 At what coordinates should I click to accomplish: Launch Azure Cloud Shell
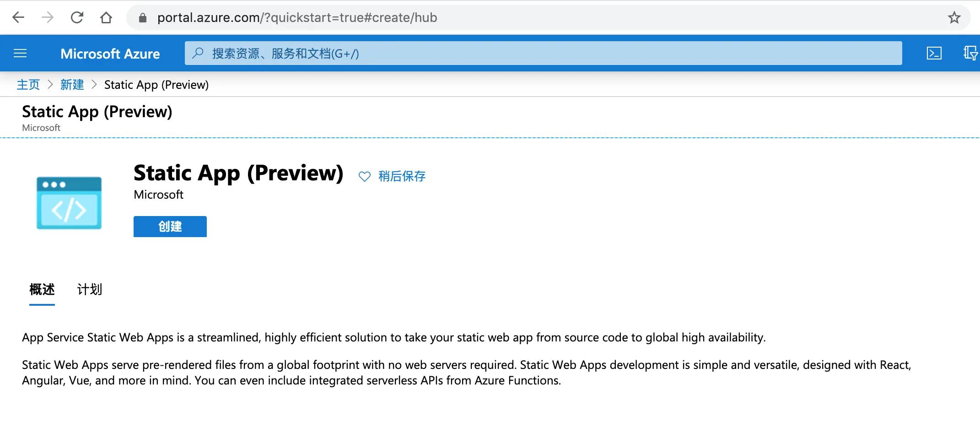(934, 53)
